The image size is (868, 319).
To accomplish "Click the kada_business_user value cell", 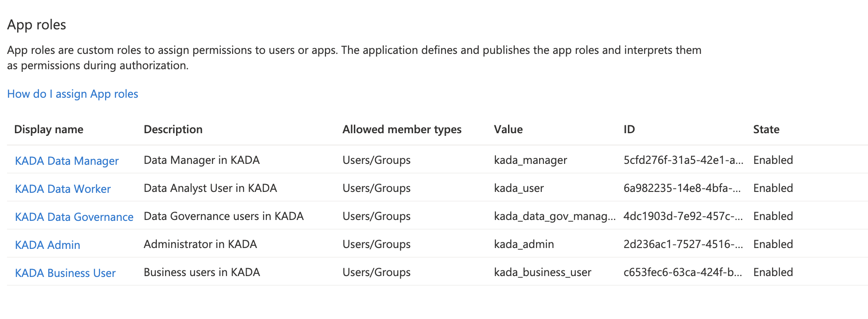I will (542, 273).
